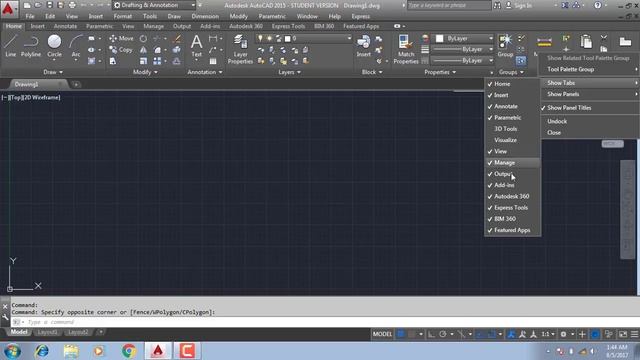Toggle Manage tab in Show Tabs list

(513, 162)
